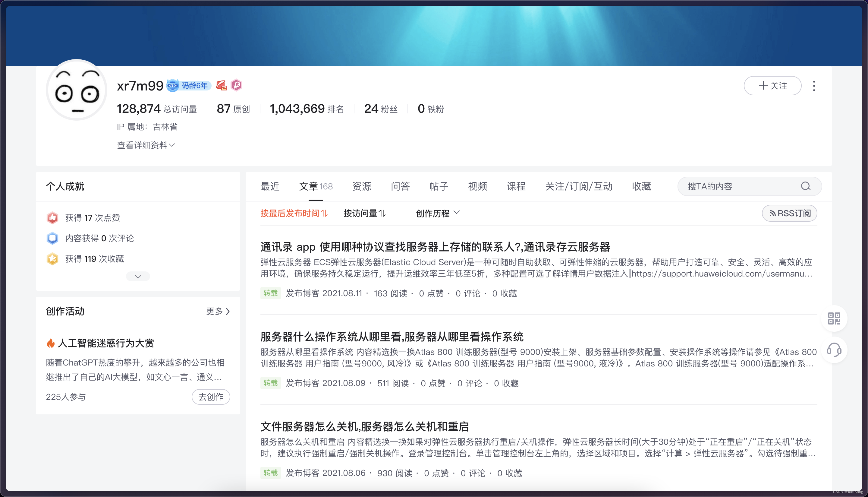This screenshot has width=868, height=497.
Task: Switch to the 资源 tab
Action: 362,186
